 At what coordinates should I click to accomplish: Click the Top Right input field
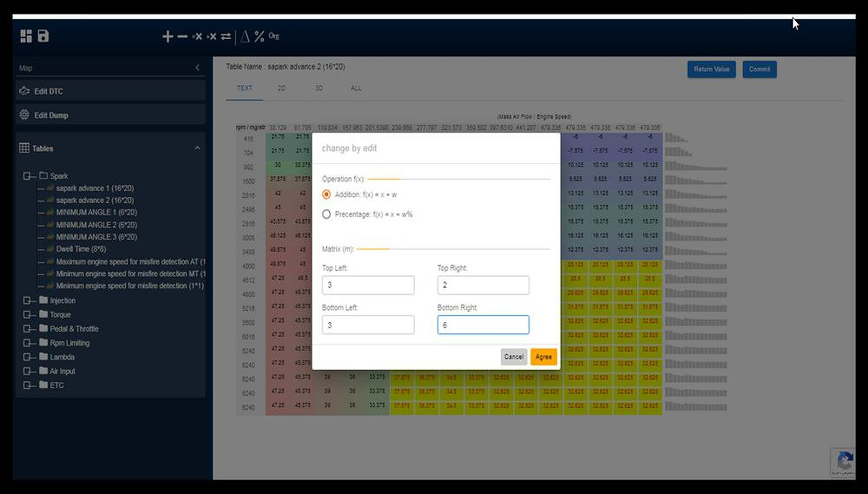pos(483,285)
